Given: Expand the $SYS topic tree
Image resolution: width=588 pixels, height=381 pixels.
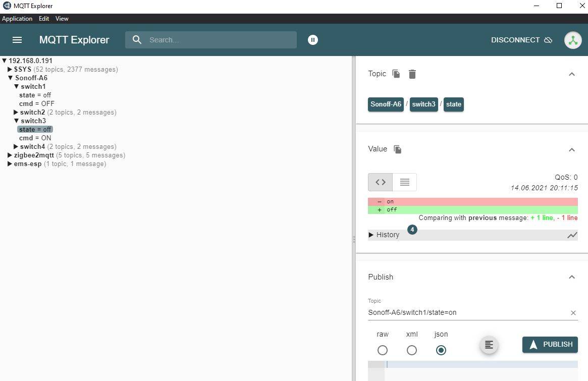Looking at the screenshot, I should [x=10, y=69].
